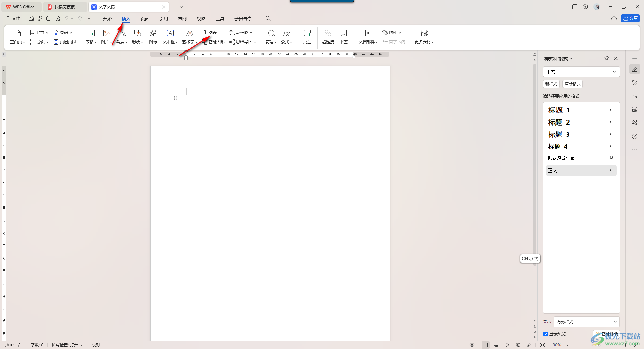Toggle 拼写检查 spell check in status bar
Image resolution: width=644 pixels, height=349 pixels.
(x=67, y=345)
